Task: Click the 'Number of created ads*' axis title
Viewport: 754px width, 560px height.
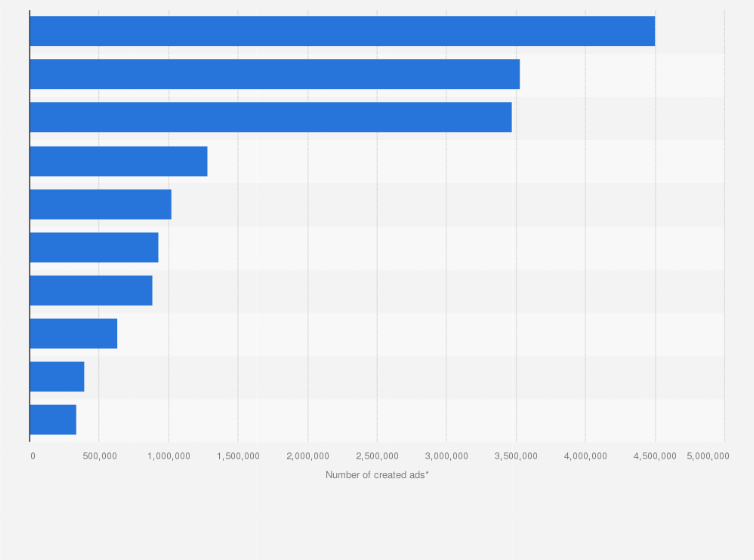Action: coord(377,474)
